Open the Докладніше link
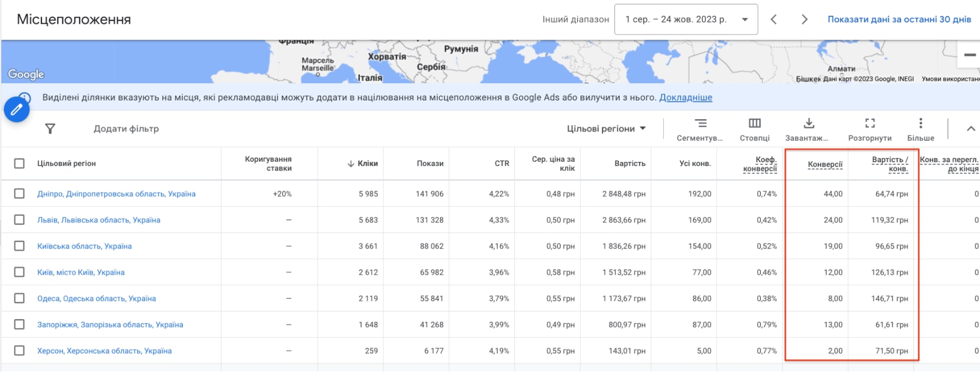Viewport: 980px width, 372px height. point(685,98)
